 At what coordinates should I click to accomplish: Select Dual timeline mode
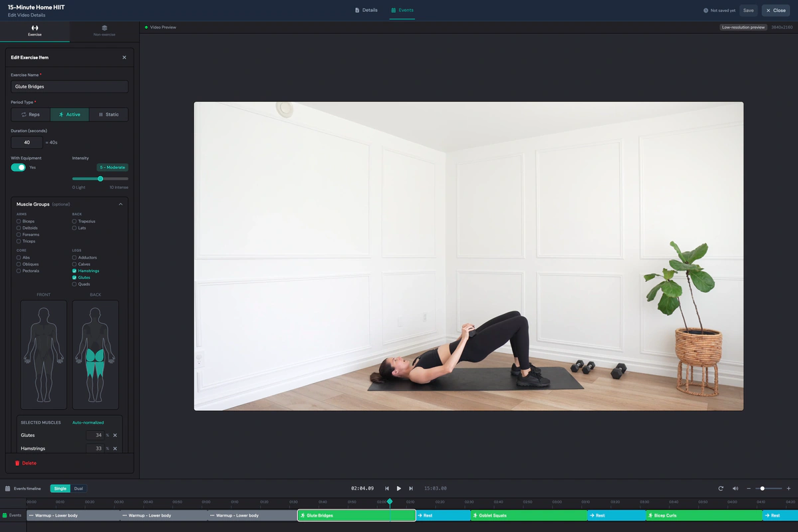78,488
